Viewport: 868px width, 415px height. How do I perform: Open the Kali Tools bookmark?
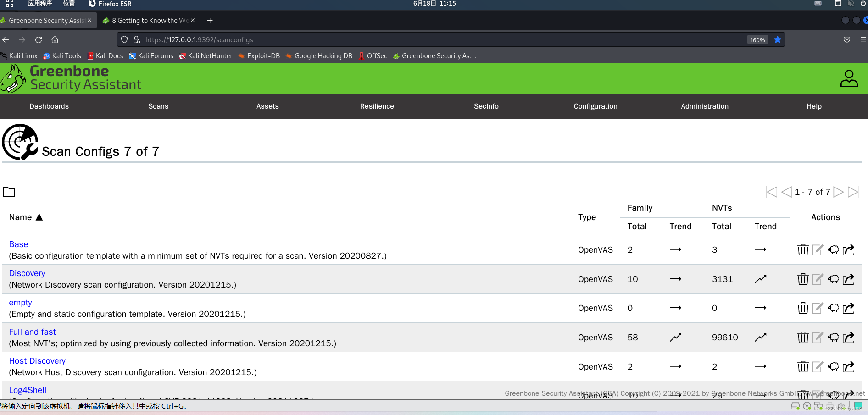(62, 56)
